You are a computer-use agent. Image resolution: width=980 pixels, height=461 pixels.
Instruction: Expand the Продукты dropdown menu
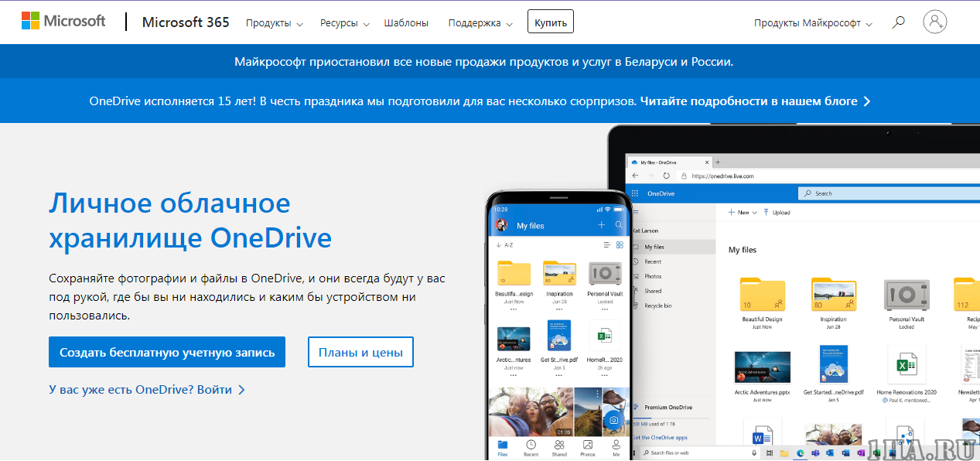[x=274, y=23]
